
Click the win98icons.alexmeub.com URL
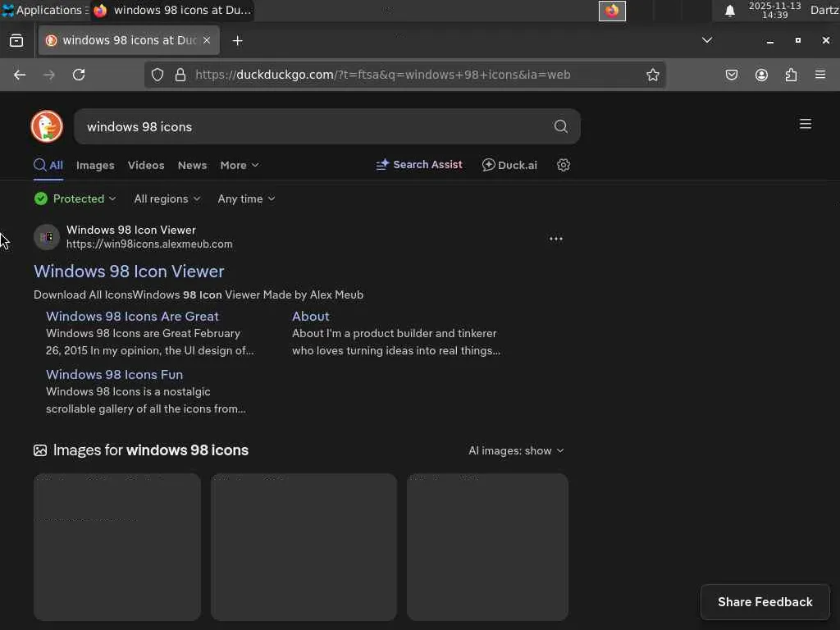tap(149, 244)
